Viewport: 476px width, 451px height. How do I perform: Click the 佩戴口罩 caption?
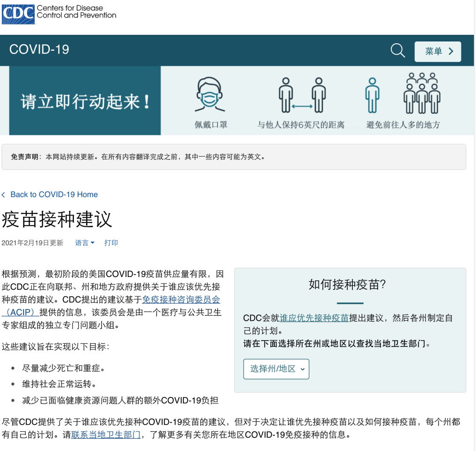point(211,125)
